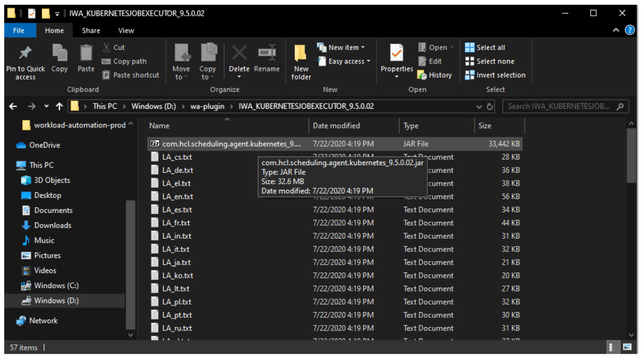
Task: Open the File menu
Action: point(19,30)
